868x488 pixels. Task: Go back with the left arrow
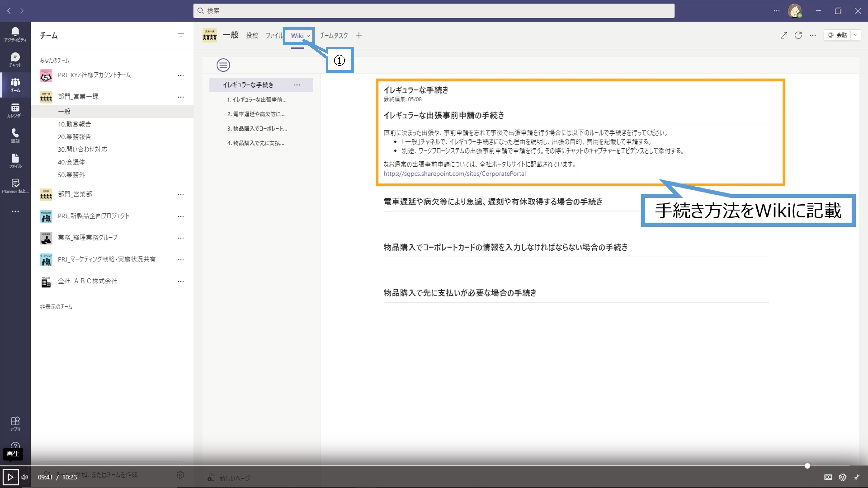coord(9,11)
